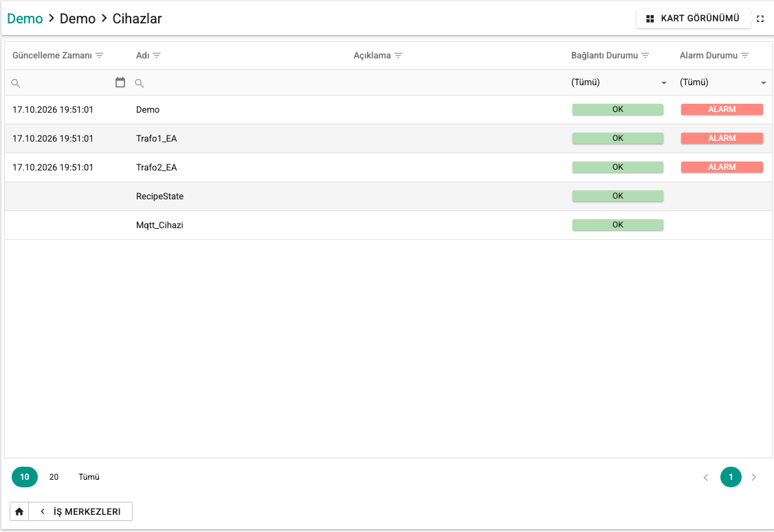This screenshot has width=774, height=532.
Task: Open Alarm Durumu (Tümü) filter dropdown
Action: (x=723, y=82)
